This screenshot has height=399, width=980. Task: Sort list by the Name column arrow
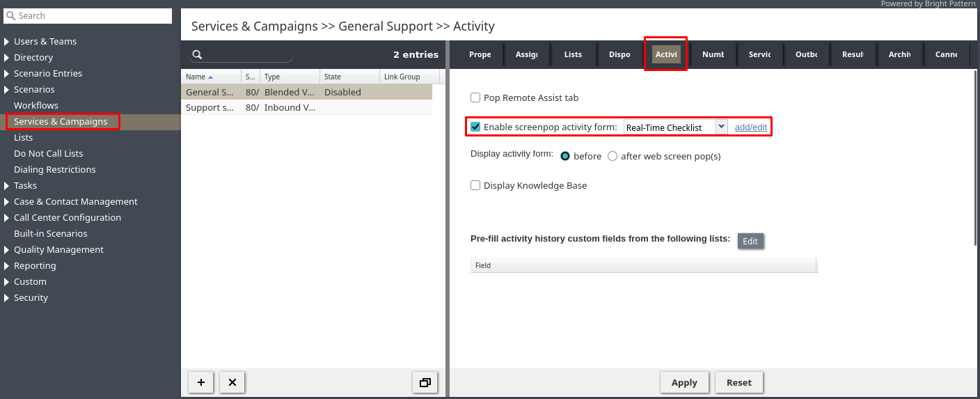click(211, 77)
